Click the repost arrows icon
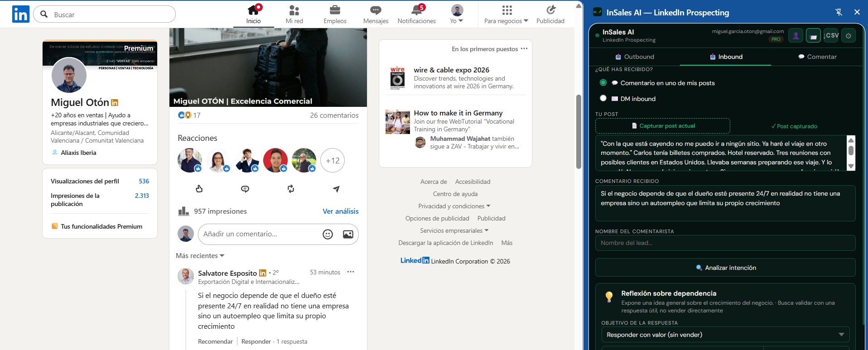Image resolution: width=868 pixels, height=350 pixels. click(291, 189)
